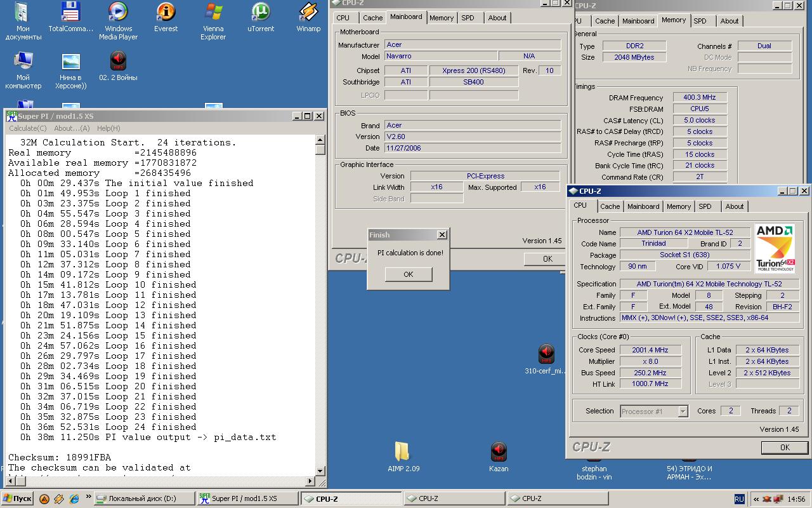Click the taskbar clock showing 14:56
Screen dimensions: 812x508
(x=796, y=499)
